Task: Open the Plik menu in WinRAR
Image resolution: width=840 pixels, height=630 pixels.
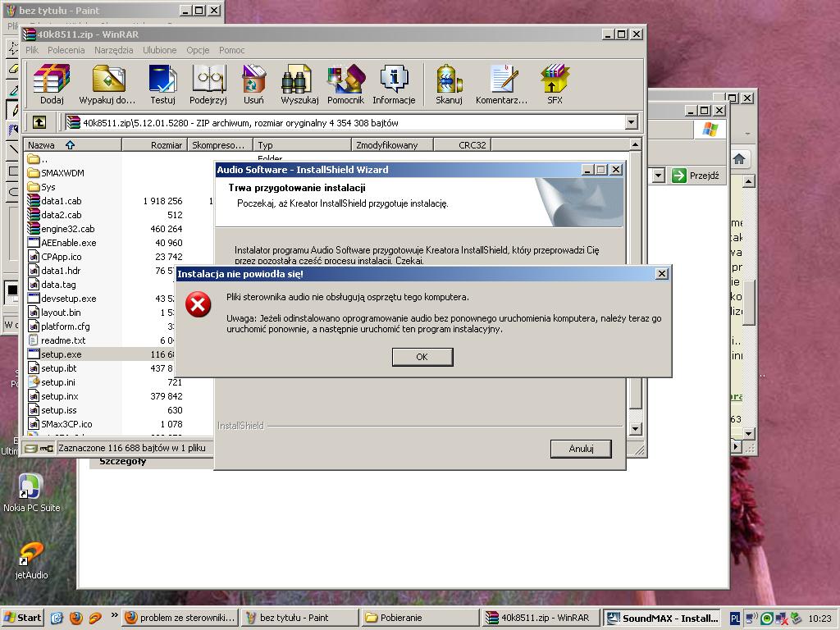Action: (32, 50)
